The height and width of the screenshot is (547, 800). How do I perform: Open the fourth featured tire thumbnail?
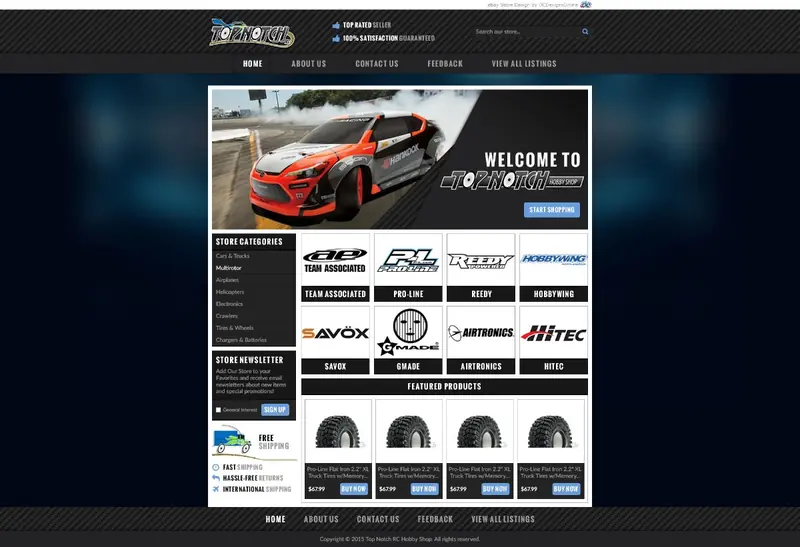pyautogui.click(x=551, y=431)
